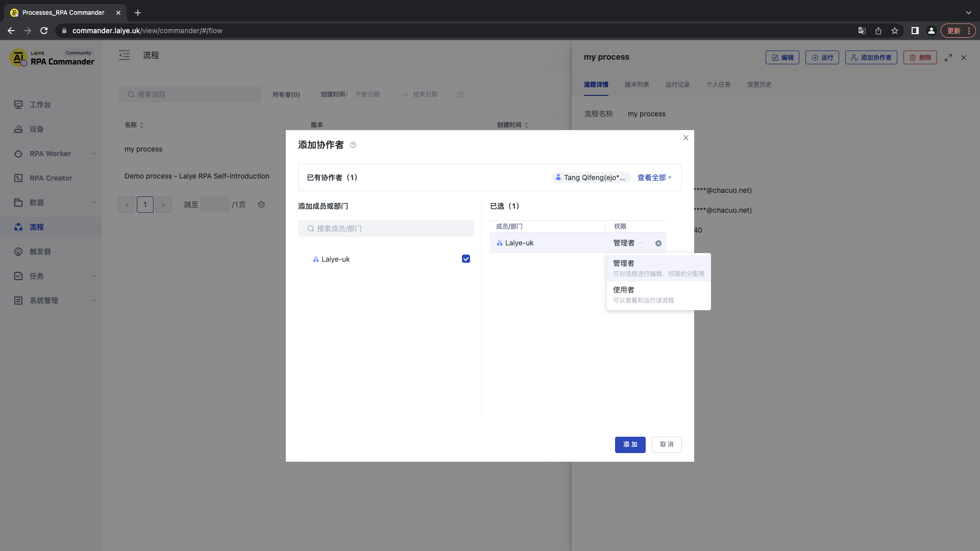This screenshot has width=980, height=551.
Task: Open table settings gear icon
Action: [x=261, y=205]
